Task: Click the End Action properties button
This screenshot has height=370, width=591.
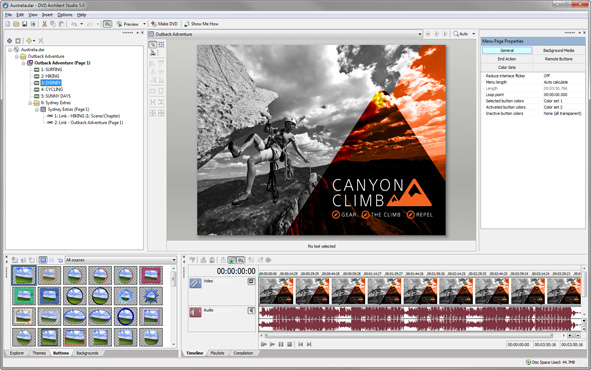Action: [x=507, y=59]
